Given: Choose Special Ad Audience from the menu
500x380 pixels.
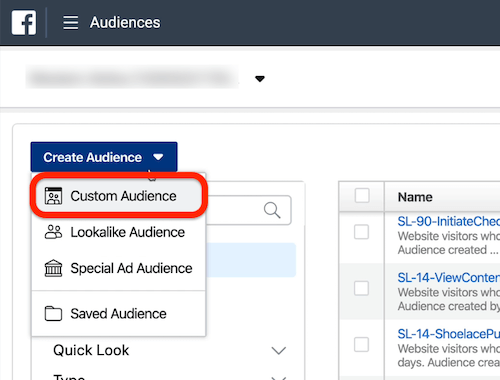Looking at the screenshot, I should [119, 268].
